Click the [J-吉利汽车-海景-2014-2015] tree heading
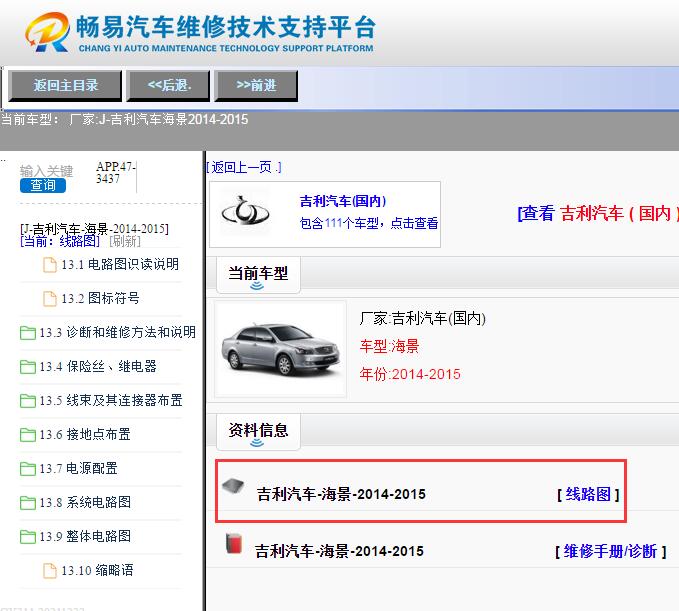Viewport: 679px width, 611px height. pyautogui.click(x=94, y=229)
